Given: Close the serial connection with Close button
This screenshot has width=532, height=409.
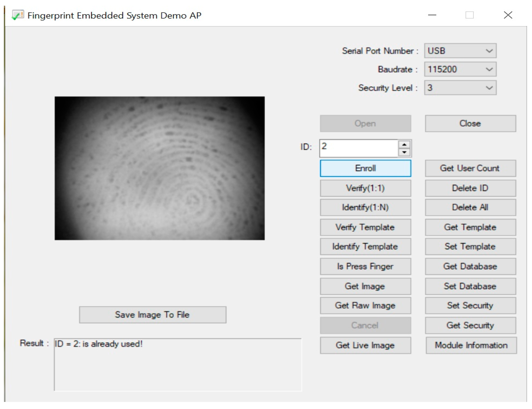Looking at the screenshot, I should (x=470, y=123).
